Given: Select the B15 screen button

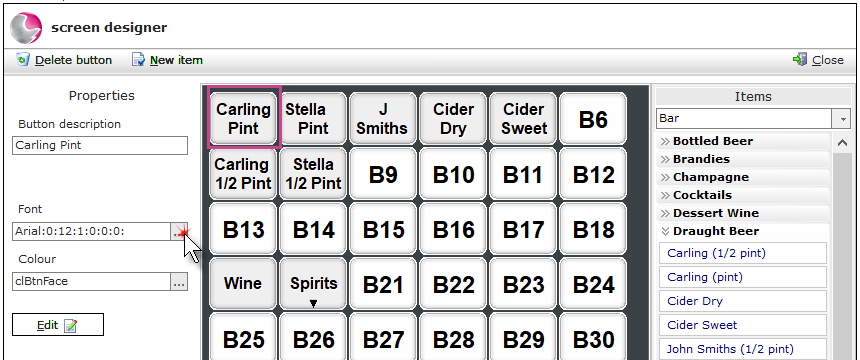Looking at the screenshot, I should tap(383, 229).
